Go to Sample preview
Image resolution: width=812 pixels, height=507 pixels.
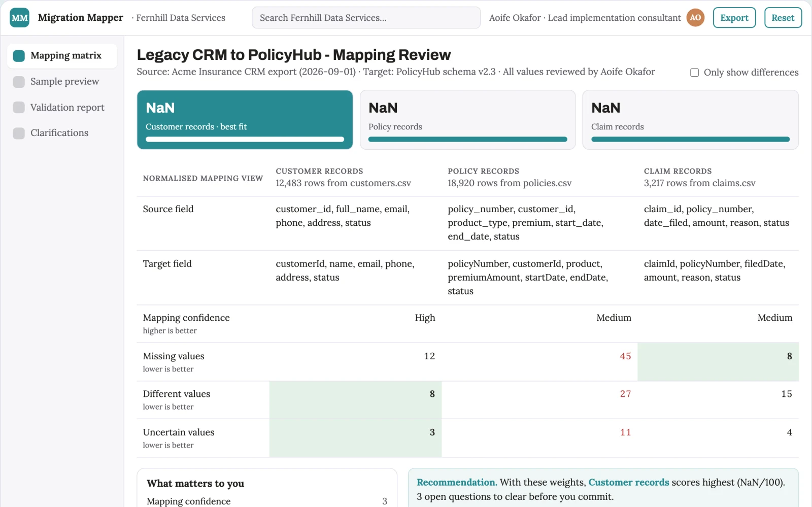tap(62, 82)
